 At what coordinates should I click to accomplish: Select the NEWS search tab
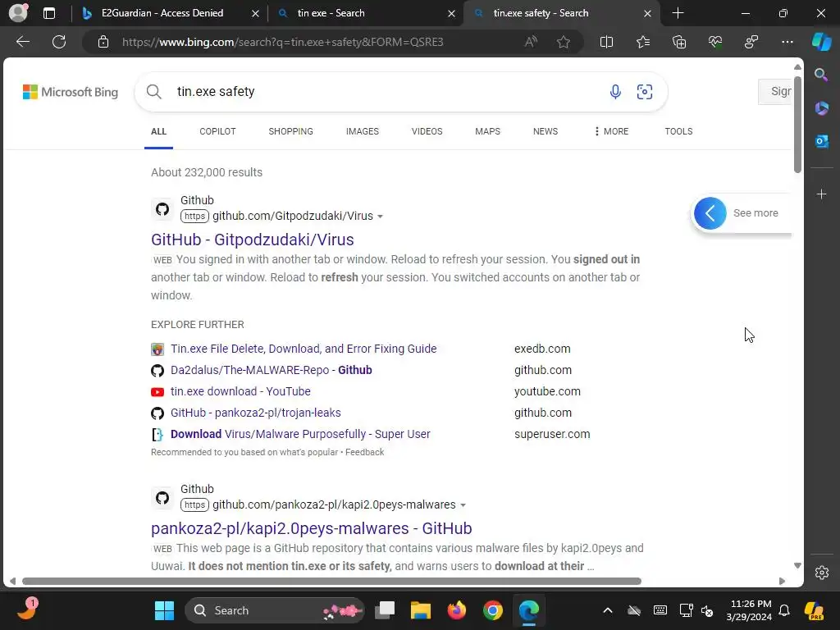546,131
